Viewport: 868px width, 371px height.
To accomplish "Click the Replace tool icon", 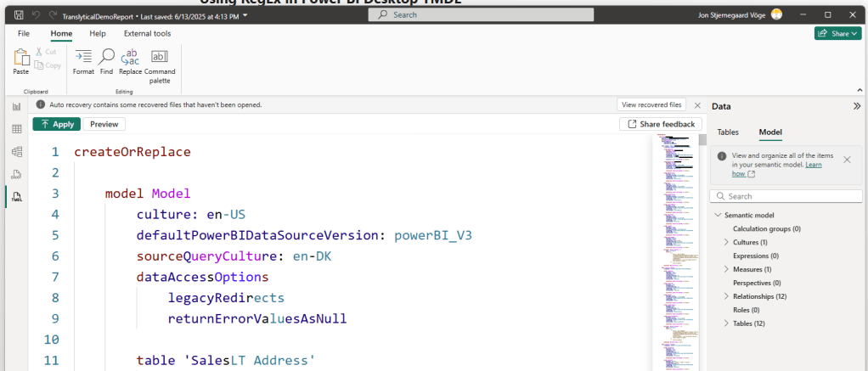I will point(130,57).
